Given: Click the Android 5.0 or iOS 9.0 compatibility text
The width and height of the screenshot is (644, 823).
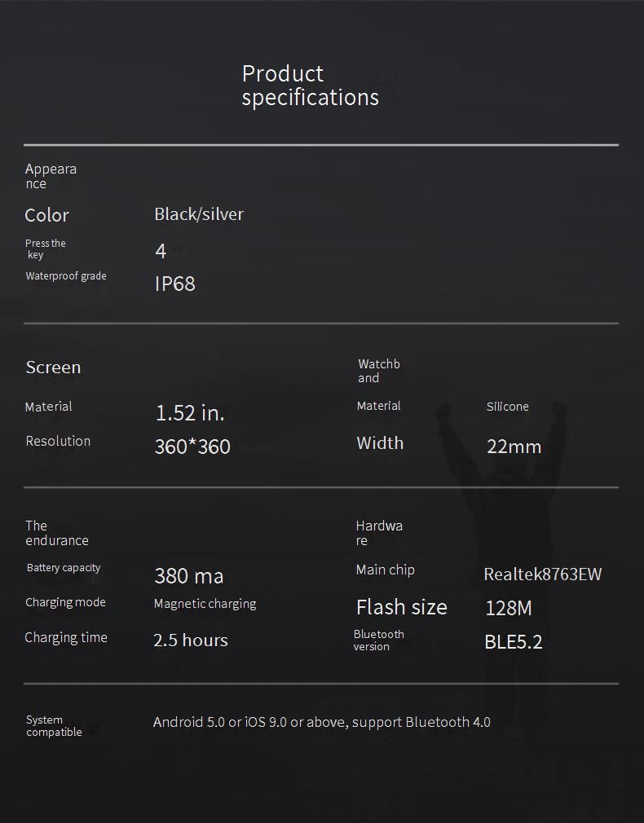Looking at the screenshot, I should click(x=321, y=722).
